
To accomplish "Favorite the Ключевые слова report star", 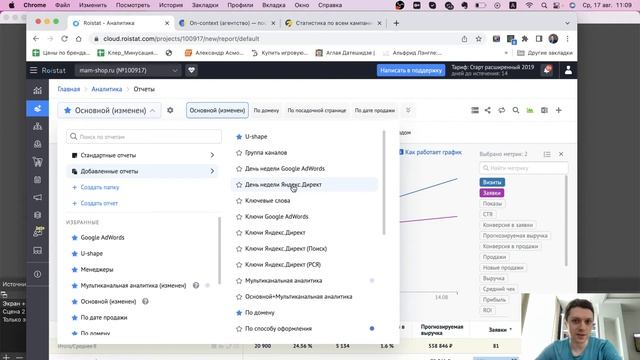I will coord(239,201).
